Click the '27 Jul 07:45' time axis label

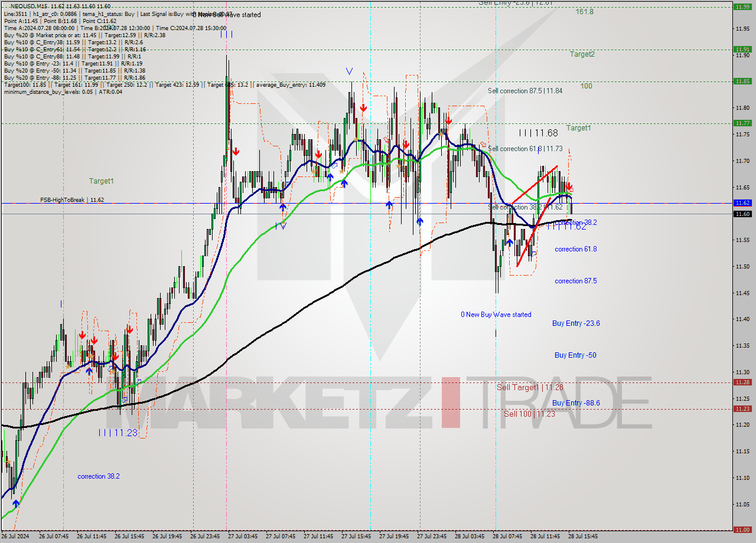[281, 537]
